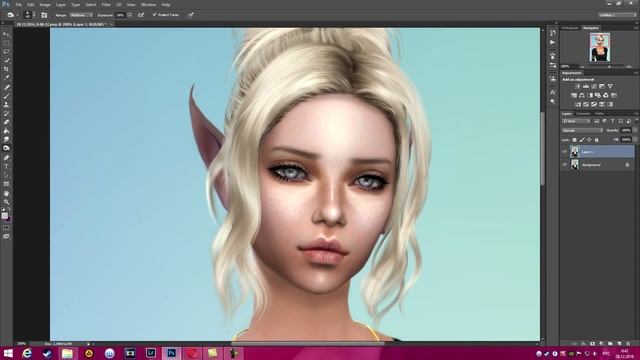Screen dimensions: 640x360
Task: Select the Rectangle shape tool
Action: pyautogui.click(x=6, y=184)
